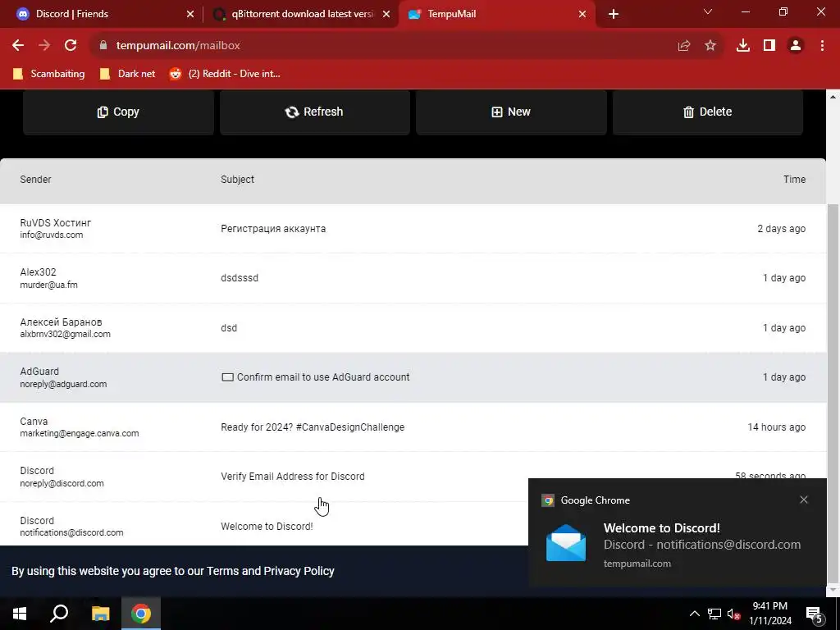
Task: Switch to the qBittorrent download tab
Action: pos(300,14)
